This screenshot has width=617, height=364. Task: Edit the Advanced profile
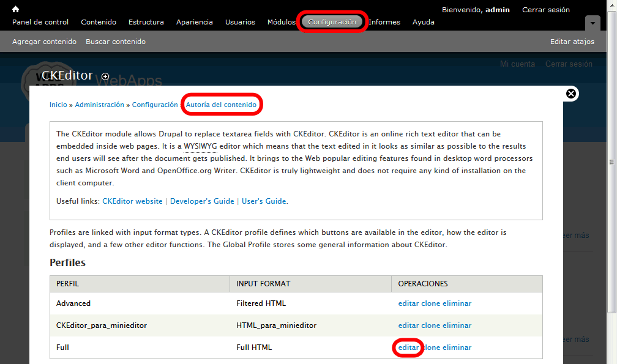pyautogui.click(x=408, y=303)
